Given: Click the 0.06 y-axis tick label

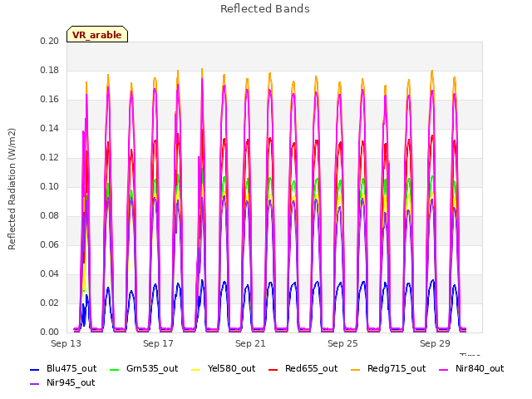Looking at the screenshot, I should 50,244.
